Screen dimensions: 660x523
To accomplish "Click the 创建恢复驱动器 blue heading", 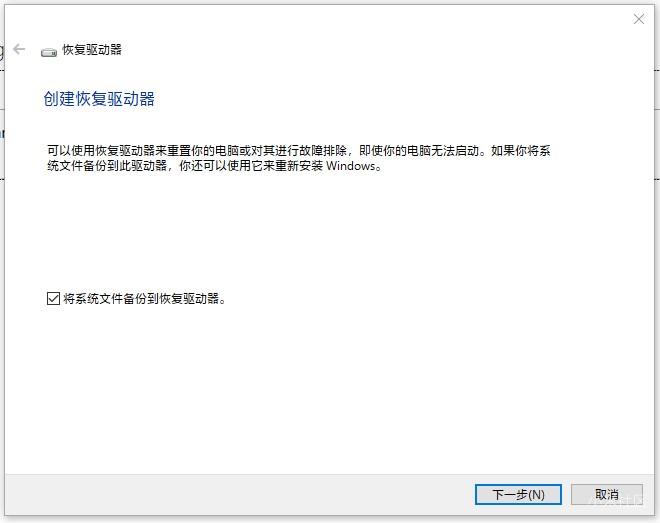I will pos(99,99).
